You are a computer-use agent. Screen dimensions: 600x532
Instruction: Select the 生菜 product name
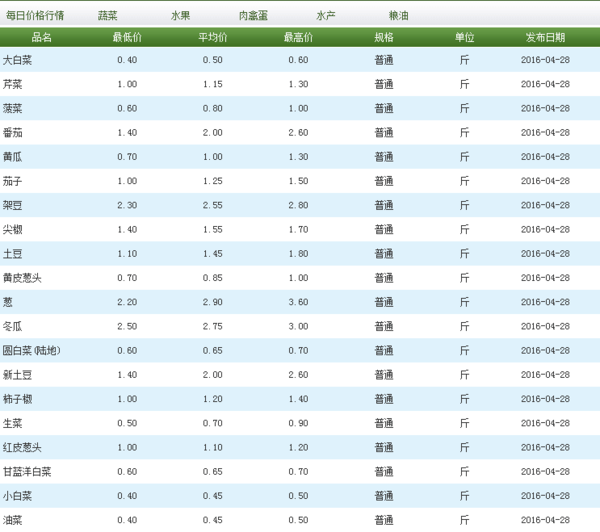coord(12,423)
